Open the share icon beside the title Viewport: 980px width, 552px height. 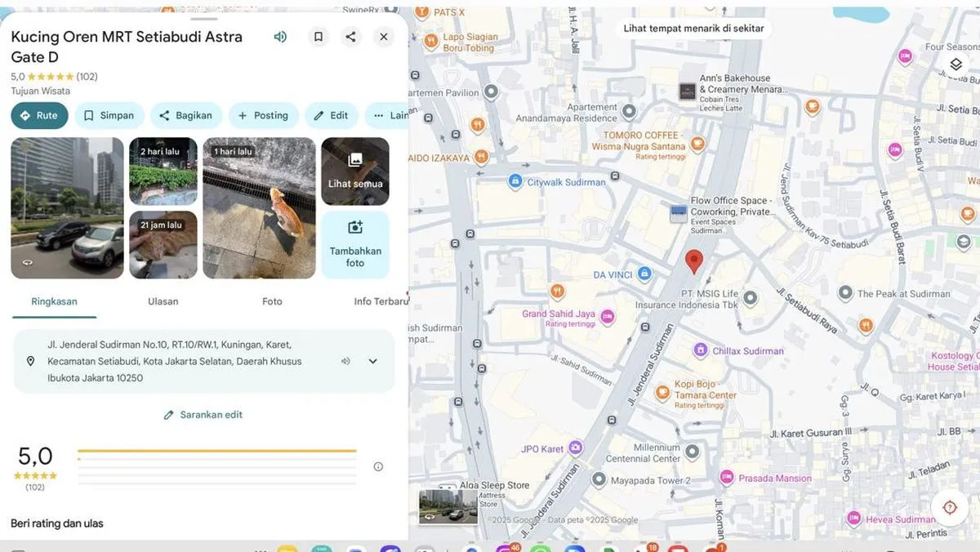coord(350,37)
